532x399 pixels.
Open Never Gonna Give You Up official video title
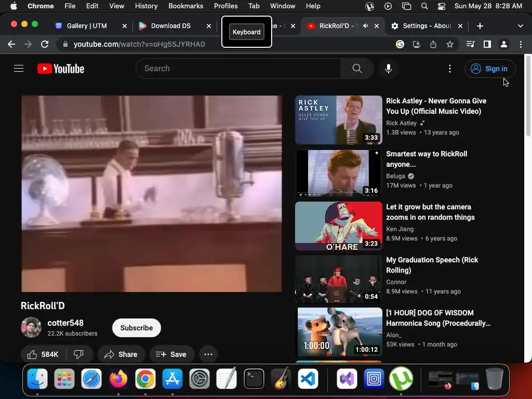[436, 106]
